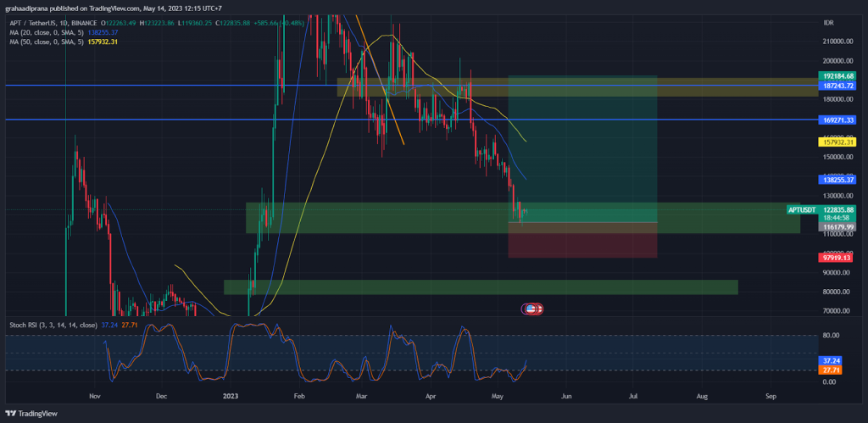Click the open price value O122263.49
This screenshot has width=868, height=423.
[x=119, y=23]
